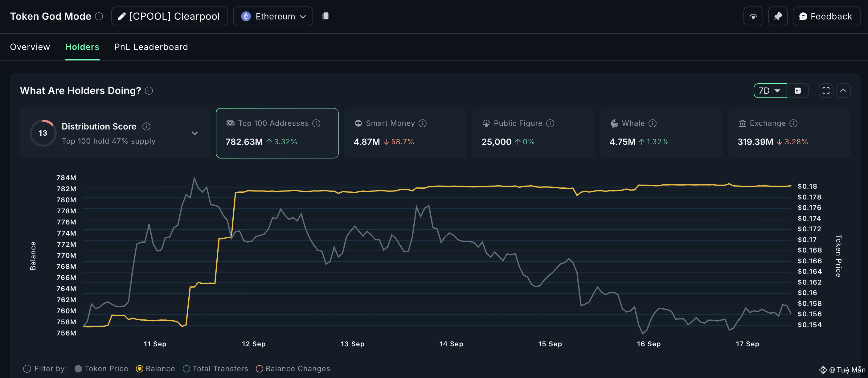Expand the Distribution Score card chevron
This screenshot has height=378, width=868.
pyautogui.click(x=194, y=133)
